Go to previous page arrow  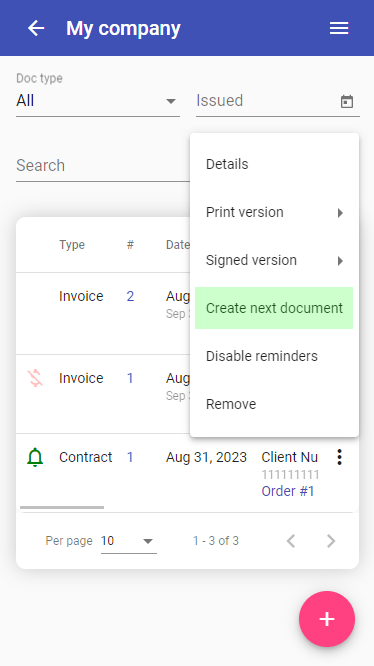[x=291, y=541]
